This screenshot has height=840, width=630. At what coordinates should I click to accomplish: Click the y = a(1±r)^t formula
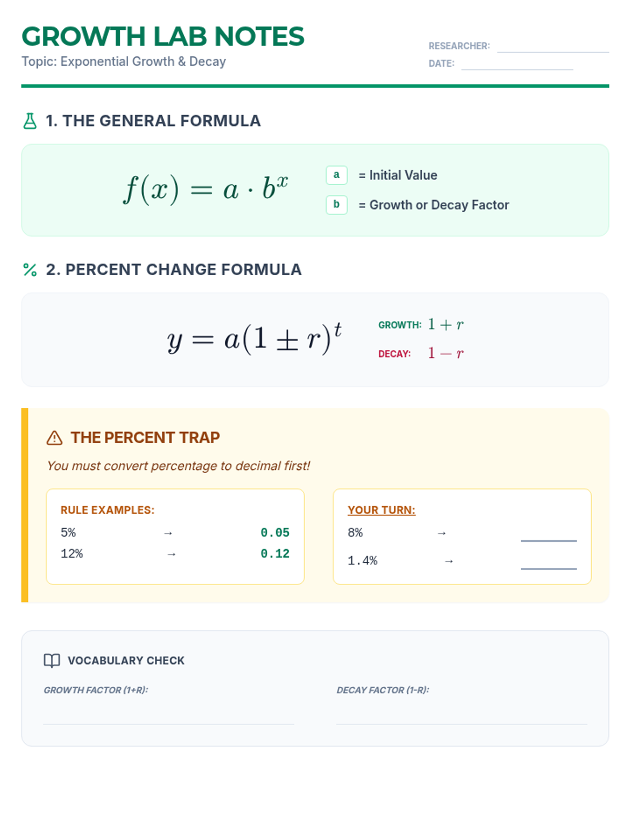[255, 339]
